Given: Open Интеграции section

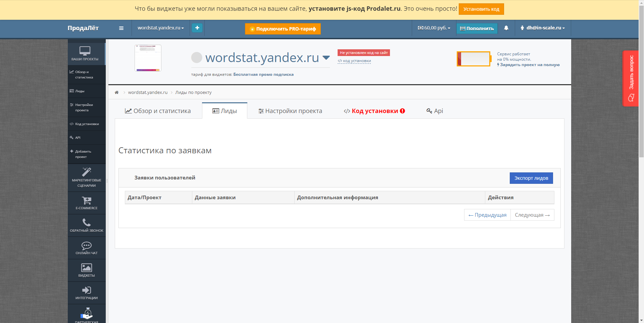Looking at the screenshot, I should pyautogui.click(x=87, y=293).
